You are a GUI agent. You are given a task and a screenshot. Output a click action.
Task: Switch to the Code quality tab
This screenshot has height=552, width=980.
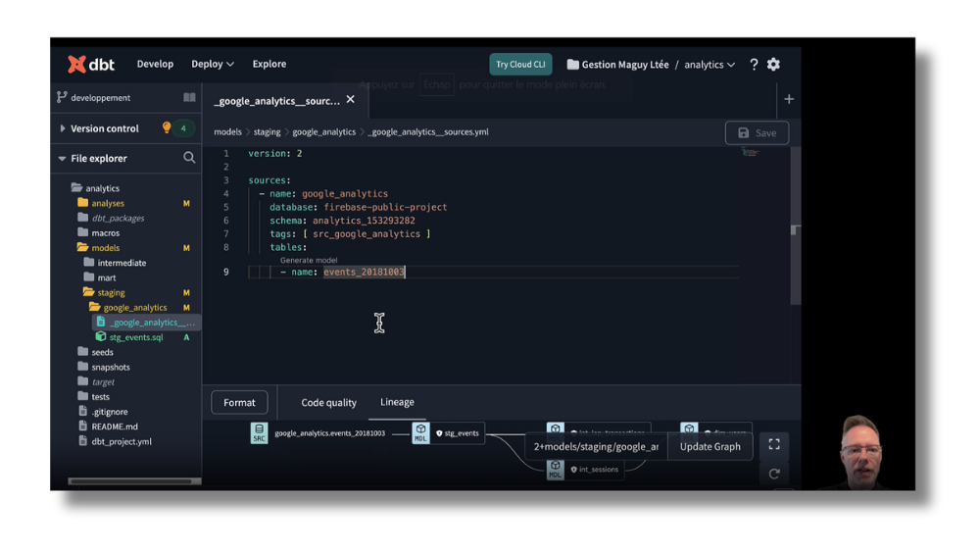328,403
